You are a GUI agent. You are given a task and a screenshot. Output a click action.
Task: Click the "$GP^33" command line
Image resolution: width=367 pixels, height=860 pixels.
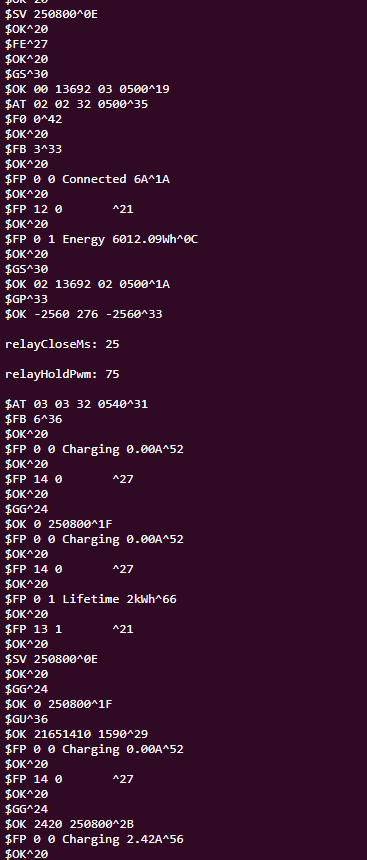tap(26, 299)
